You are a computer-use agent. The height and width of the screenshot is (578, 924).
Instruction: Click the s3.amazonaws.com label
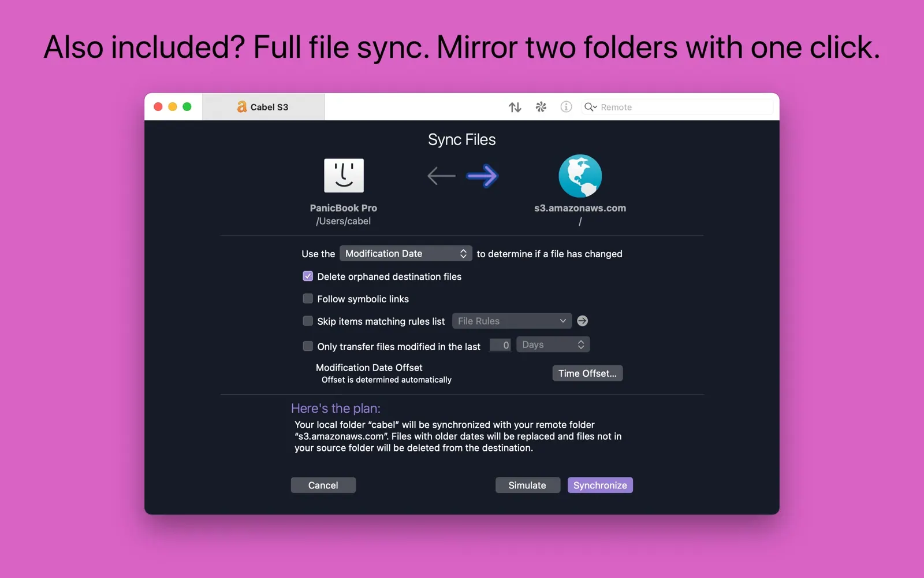580,208
